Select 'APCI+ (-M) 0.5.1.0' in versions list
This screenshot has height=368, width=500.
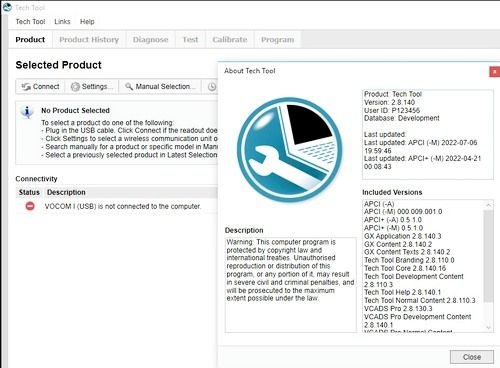[x=393, y=228]
